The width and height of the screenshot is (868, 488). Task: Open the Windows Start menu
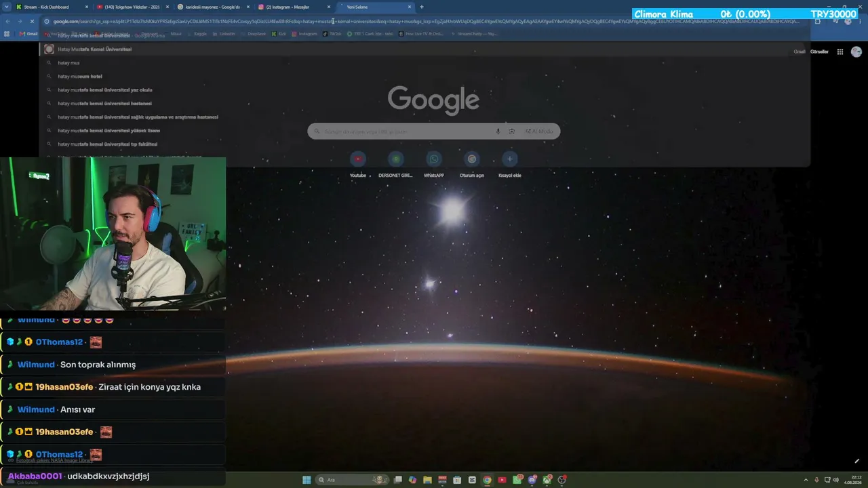[307, 480]
